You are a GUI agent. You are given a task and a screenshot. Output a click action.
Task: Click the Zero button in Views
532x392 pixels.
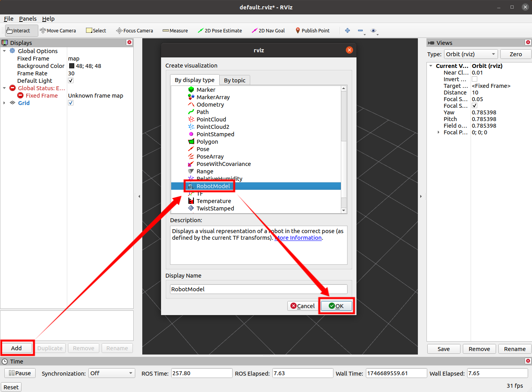pyautogui.click(x=516, y=54)
